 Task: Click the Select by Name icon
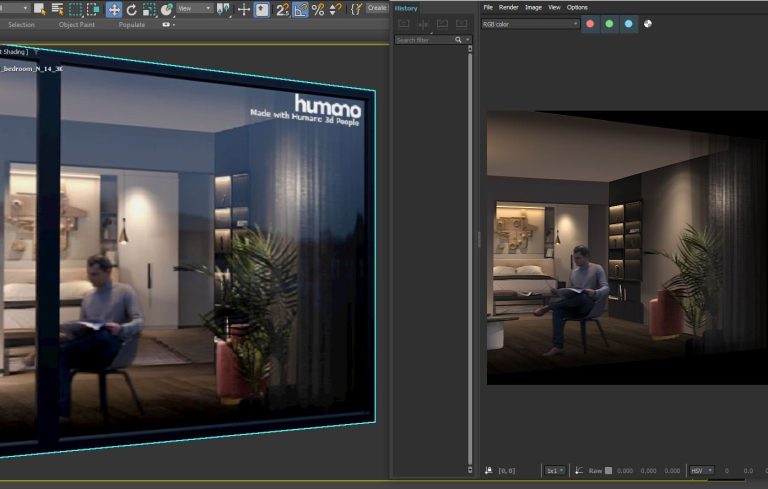[x=58, y=9]
